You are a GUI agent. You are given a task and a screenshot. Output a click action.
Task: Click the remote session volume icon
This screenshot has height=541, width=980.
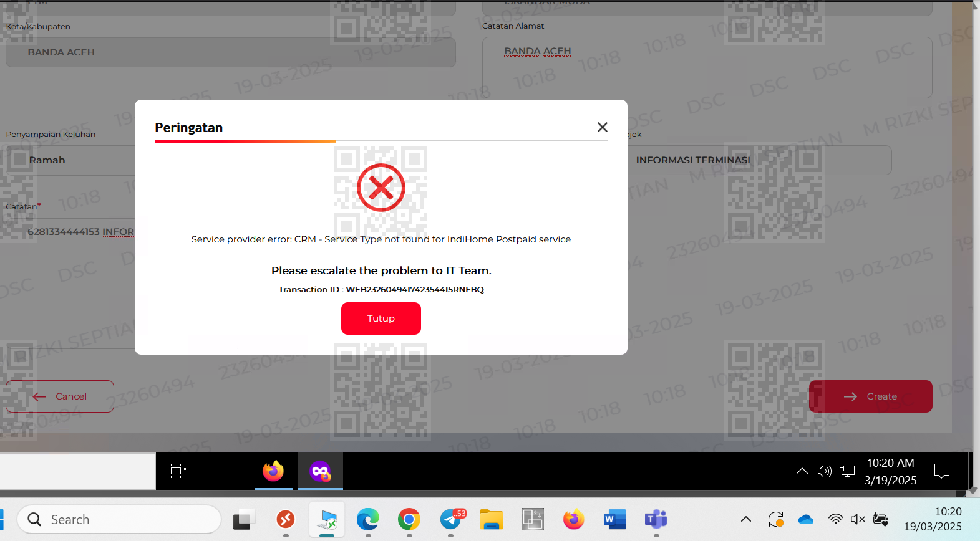click(825, 471)
